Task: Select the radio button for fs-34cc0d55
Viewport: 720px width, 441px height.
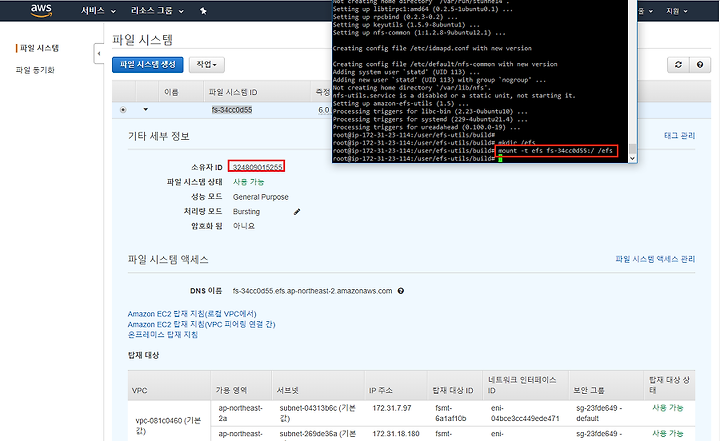Action: (123, 110)
